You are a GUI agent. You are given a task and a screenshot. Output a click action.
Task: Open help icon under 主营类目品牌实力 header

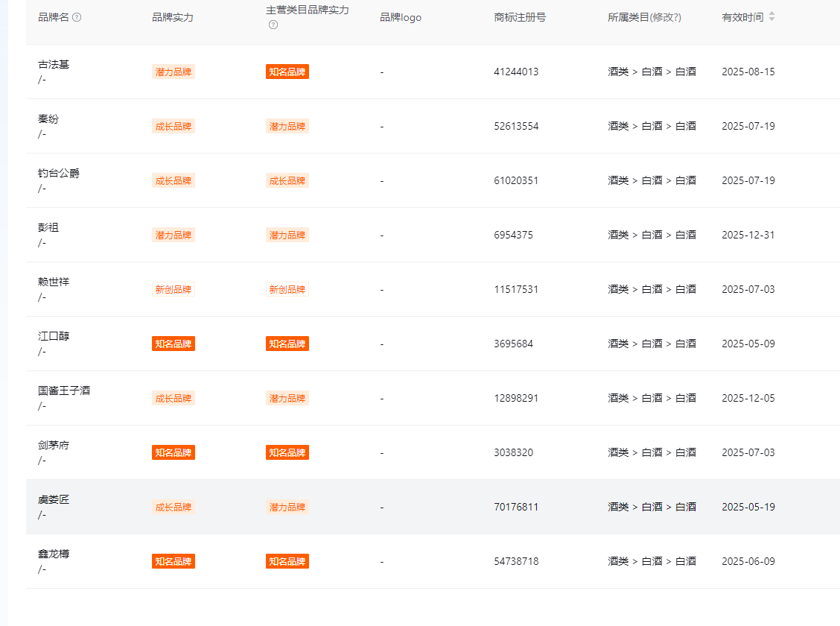273,25
